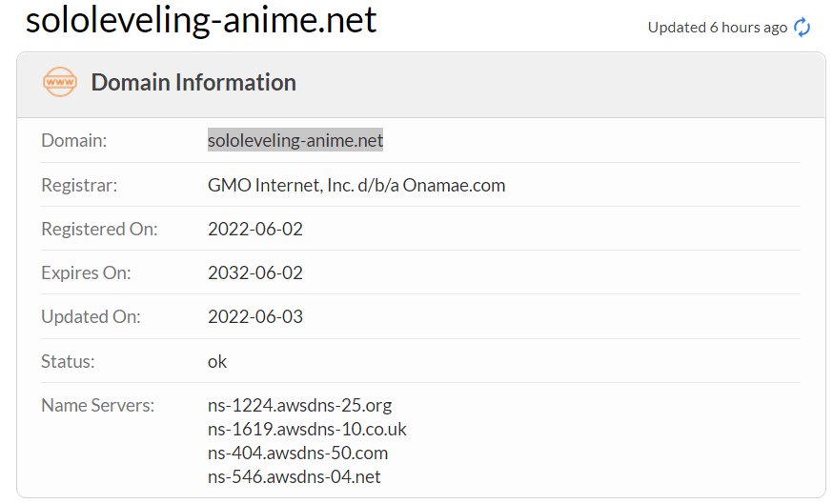
Task: Select the highlighted sololeveling-anime.net domain value
Action: pos(295,140)
